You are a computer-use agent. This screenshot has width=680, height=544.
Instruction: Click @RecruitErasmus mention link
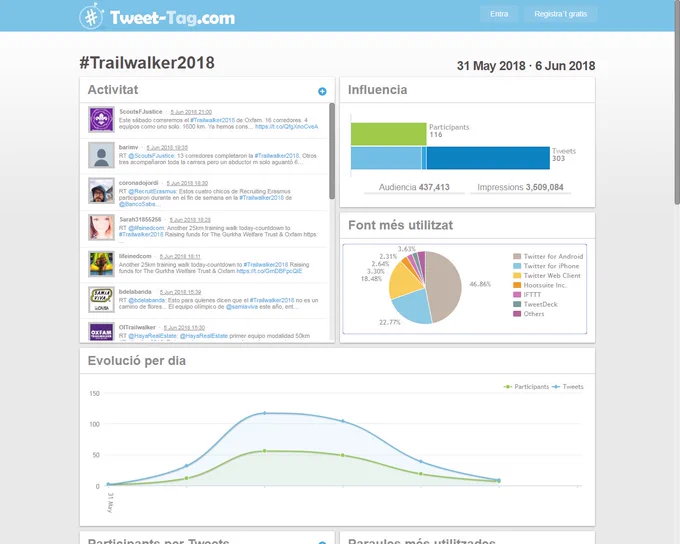coord(152,191)
